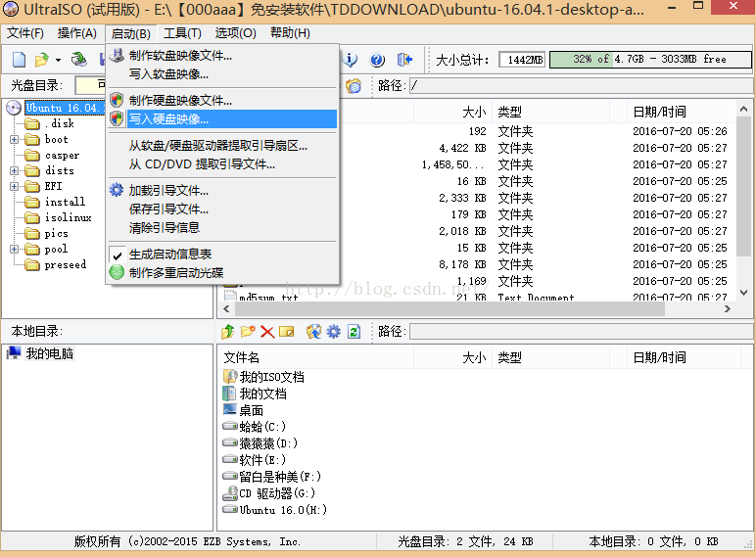756x557 pixels.
Task: Select the preseed folder in tree
Action: coord(65,264)
